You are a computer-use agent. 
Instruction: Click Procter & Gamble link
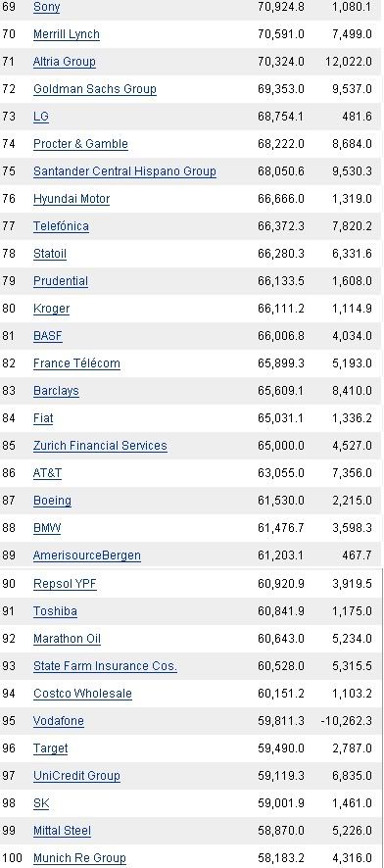pyautogui.click(x=80, y=144)
